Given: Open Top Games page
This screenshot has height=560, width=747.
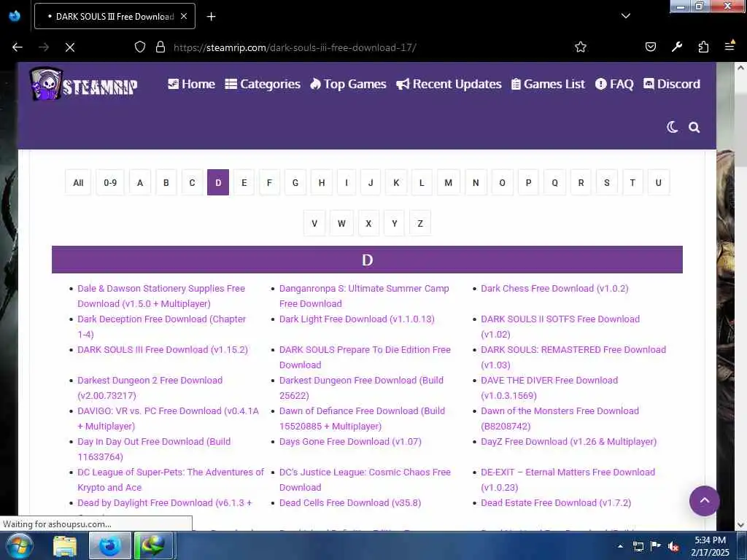Looking at the screenshot, I should (348, 85).
